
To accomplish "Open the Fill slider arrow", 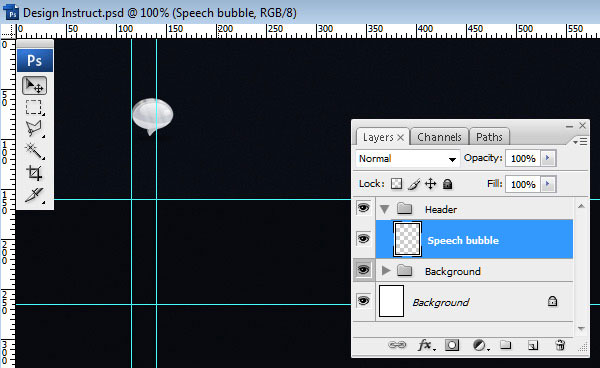I will coord(548,184).
